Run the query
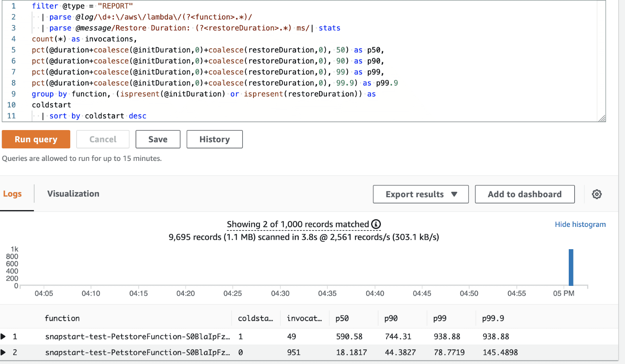Screen dimensions: 625x364 tap(36, 139)
